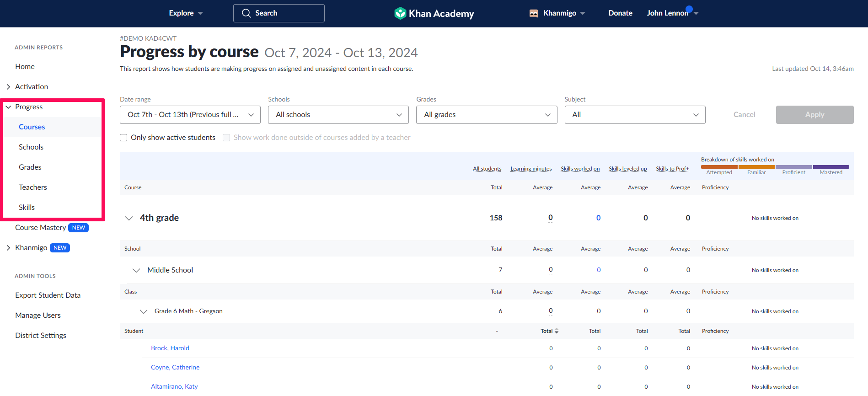Open the Date range dropdown

pos(190,115)
